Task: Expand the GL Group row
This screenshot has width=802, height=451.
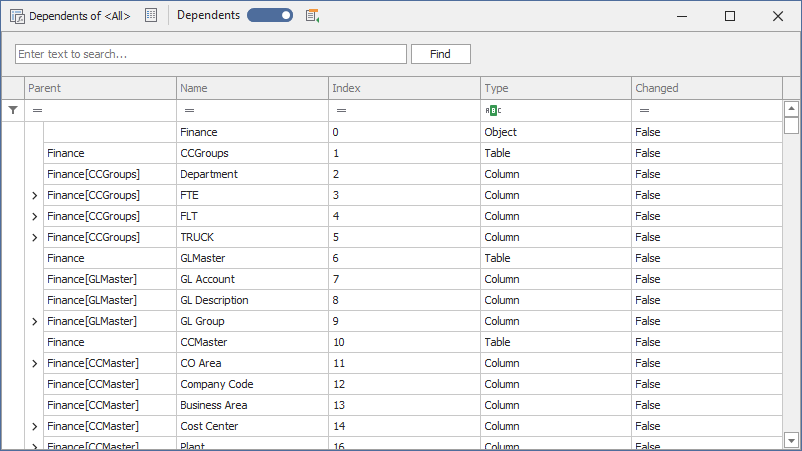Action: (35, 321)
